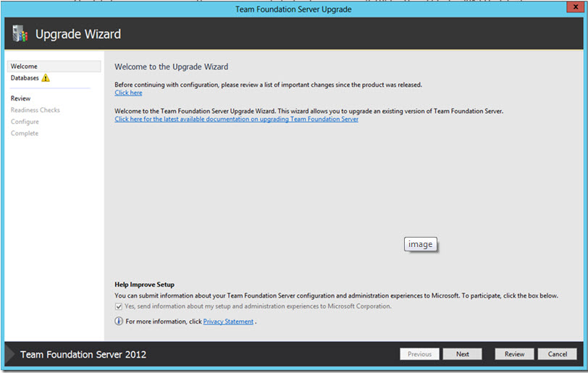
Task: Click the warning icon next to Databases
Action: 46,77
